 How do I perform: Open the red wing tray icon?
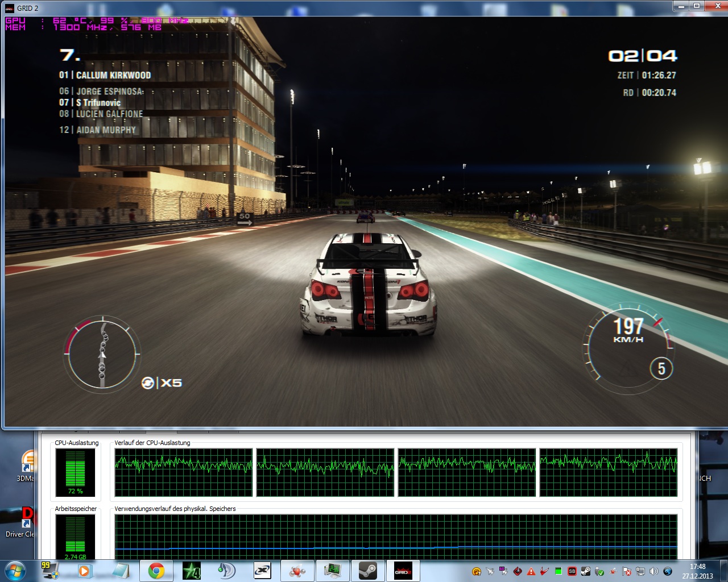pyautogui.click(x=544, y=572)
